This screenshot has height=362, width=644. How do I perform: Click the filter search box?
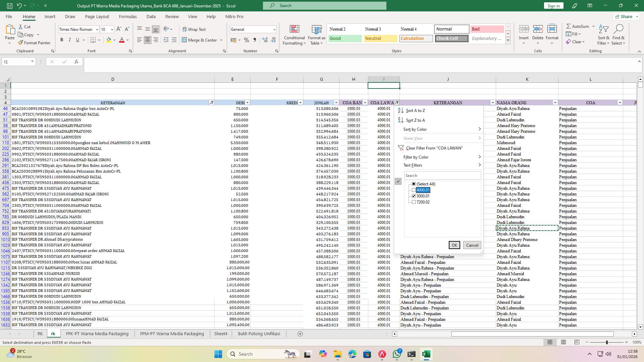point(442,175)
